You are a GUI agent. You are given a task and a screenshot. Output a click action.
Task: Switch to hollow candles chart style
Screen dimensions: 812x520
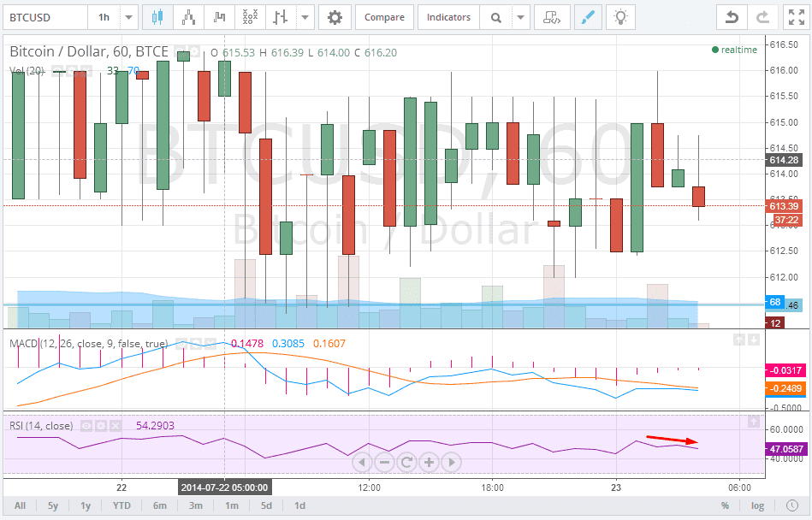(x=187, y=17)
